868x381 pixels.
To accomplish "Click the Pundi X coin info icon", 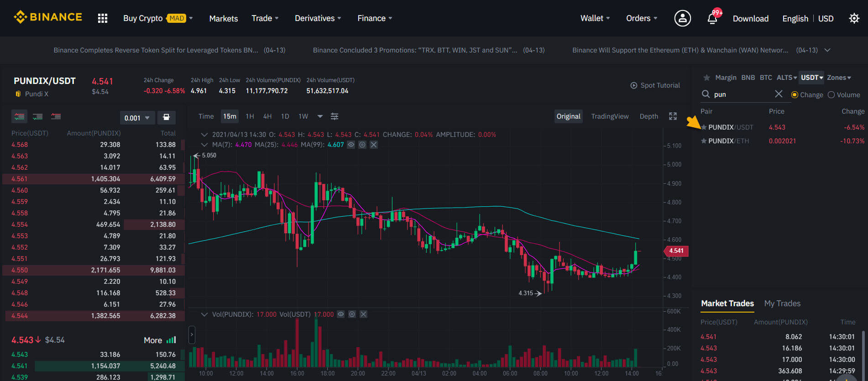I will (18, 94).
